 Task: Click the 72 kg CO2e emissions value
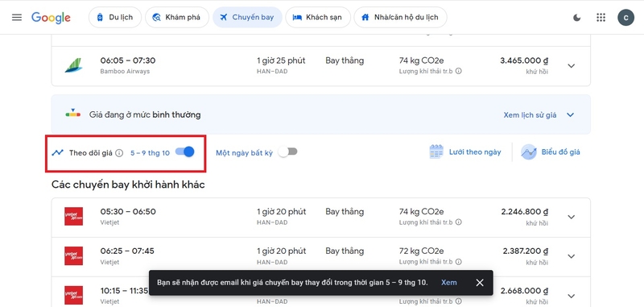(x=421, y=251)
